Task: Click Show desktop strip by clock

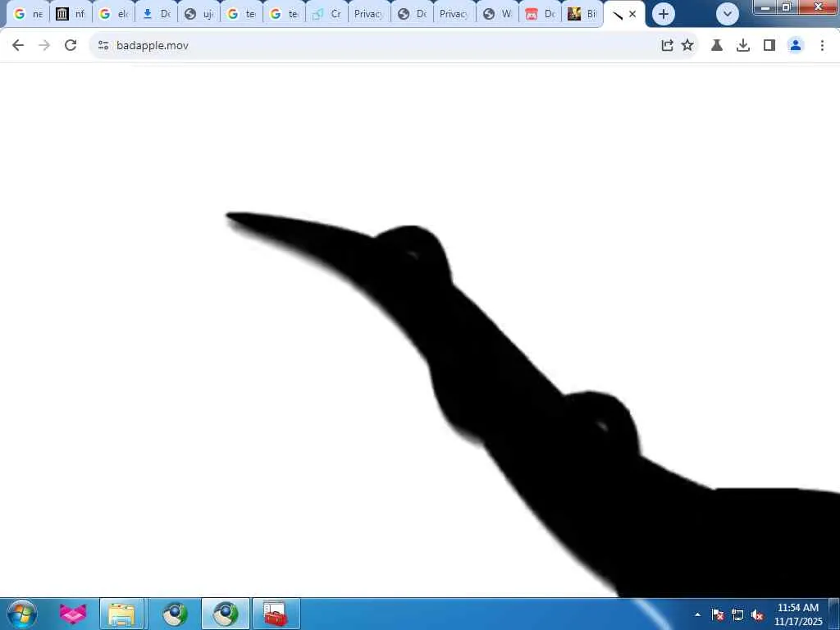Action: 834,614
